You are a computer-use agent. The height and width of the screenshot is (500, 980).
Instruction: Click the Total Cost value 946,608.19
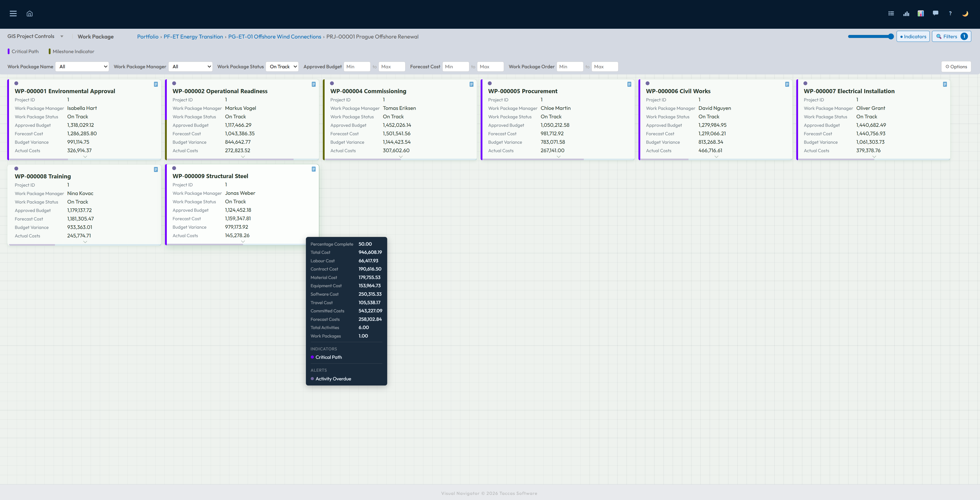tap(370, 252)
